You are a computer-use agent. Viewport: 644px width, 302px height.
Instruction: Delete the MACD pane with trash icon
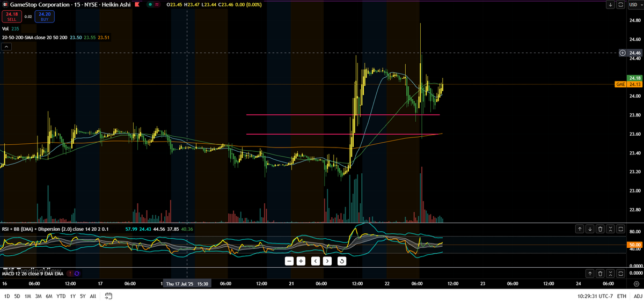601,273
